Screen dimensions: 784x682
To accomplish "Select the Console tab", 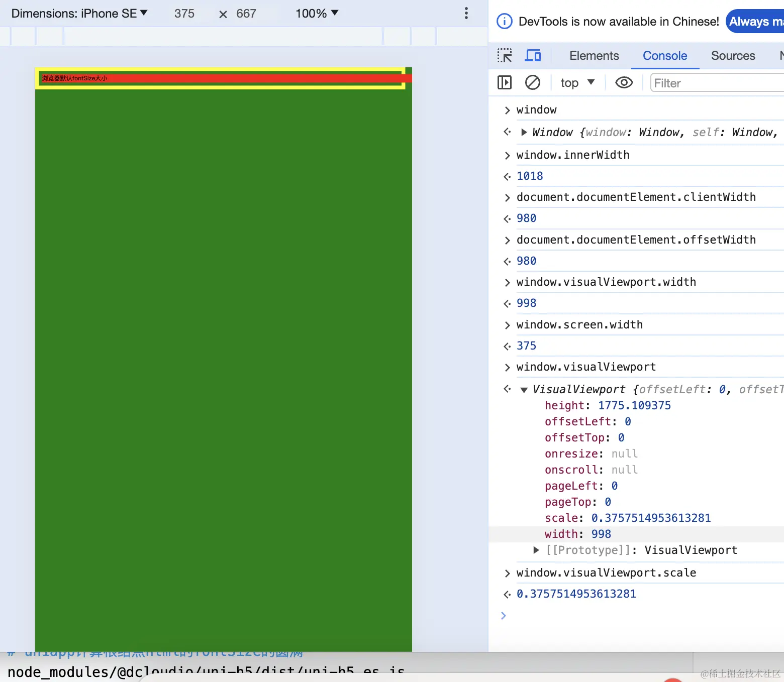I will (665, 56).
